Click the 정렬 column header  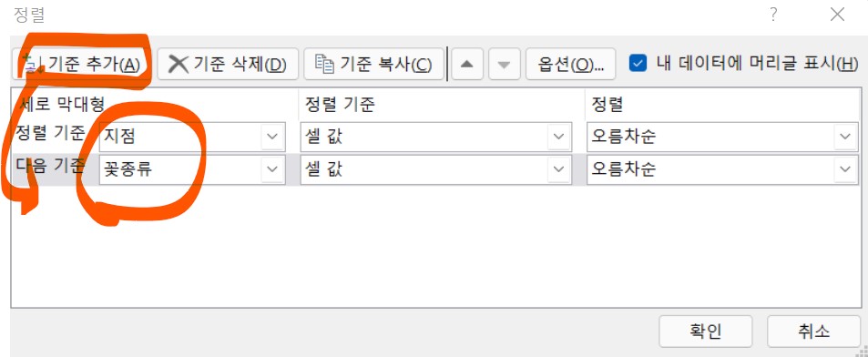click(x=608, y=104)
